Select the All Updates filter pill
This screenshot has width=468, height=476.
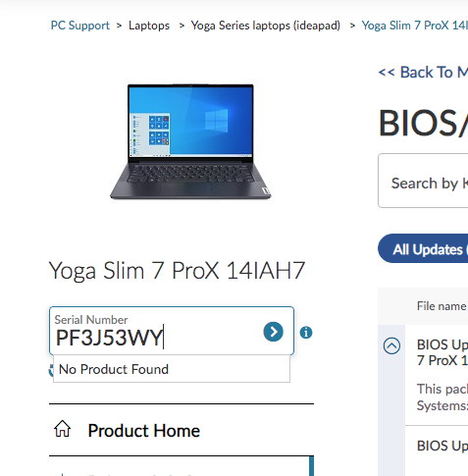pos(423,248)
